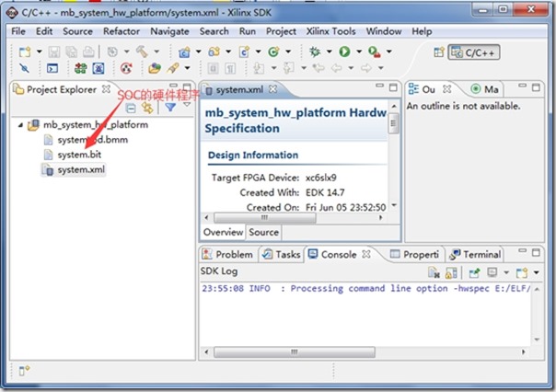The width and height of the screenshot is (556, 392).
Task: Click the Debug bug icon in toolbar
Action: click(x=316, y=52)
